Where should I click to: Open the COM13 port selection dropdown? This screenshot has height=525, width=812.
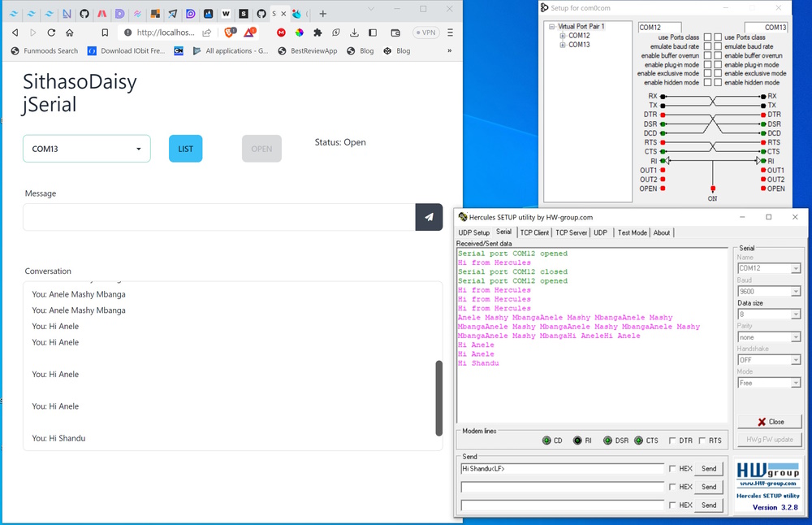click(87, 149)
